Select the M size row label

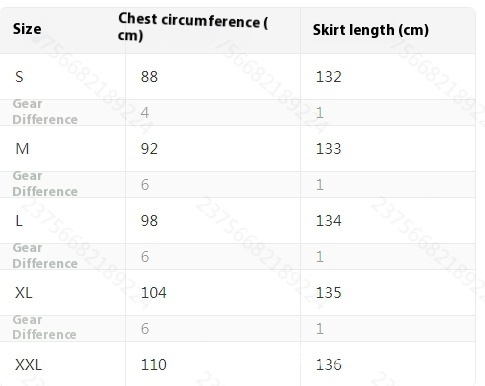22,149
